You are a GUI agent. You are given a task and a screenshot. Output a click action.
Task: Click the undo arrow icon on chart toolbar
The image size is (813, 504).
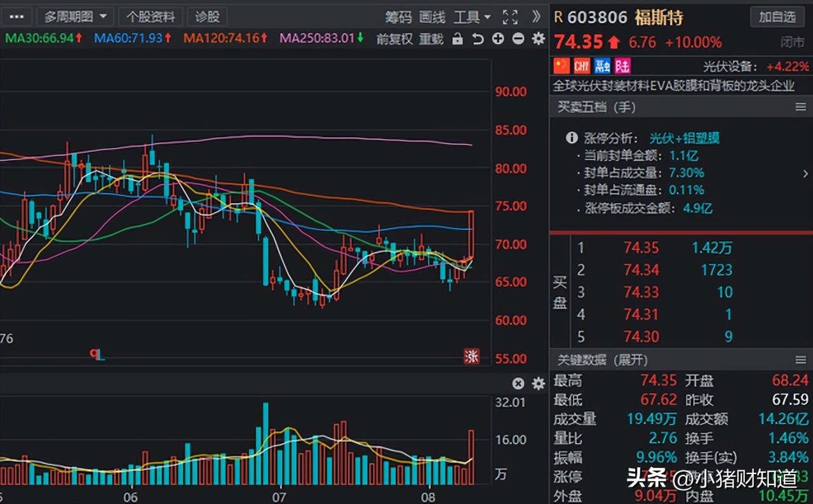478,39
